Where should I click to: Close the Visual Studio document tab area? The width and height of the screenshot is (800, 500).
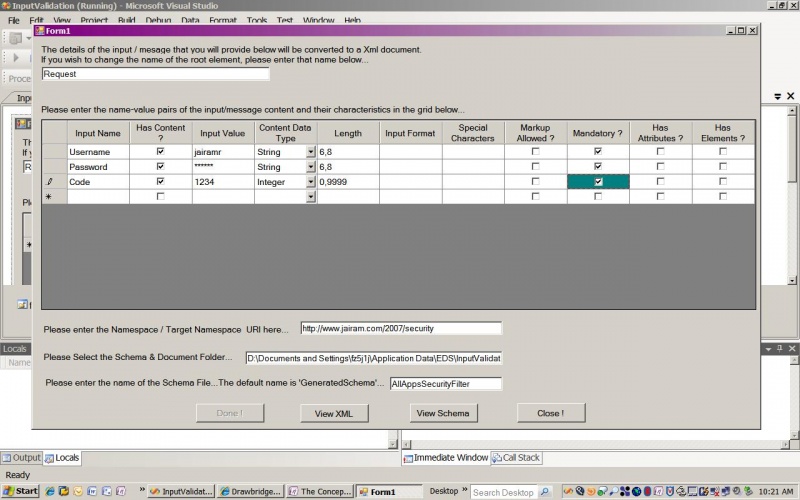pos(790,96)
